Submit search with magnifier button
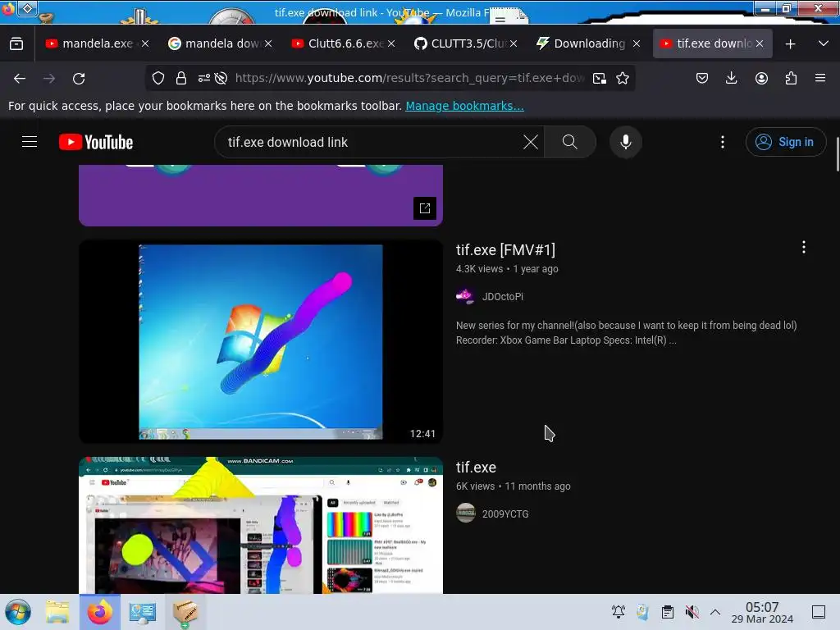Viewport: 840px width, 630px height. coord(570,142)
